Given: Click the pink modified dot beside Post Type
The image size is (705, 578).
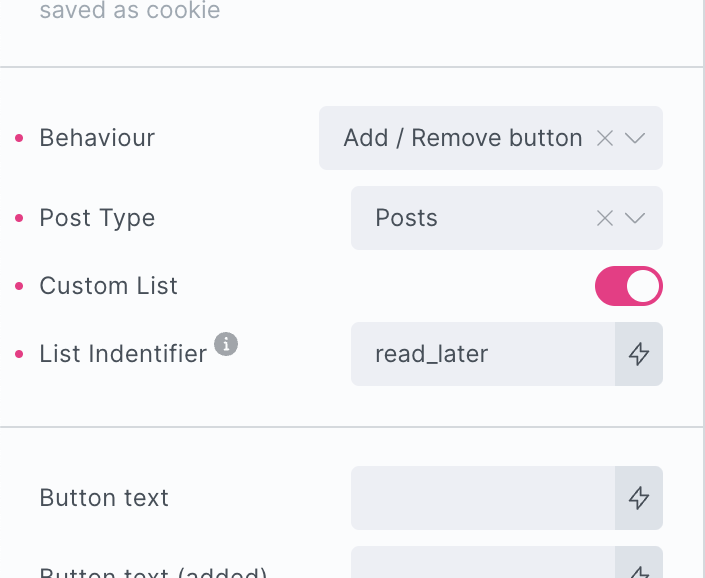Looking at the screenshot, I should coord(19,218).
